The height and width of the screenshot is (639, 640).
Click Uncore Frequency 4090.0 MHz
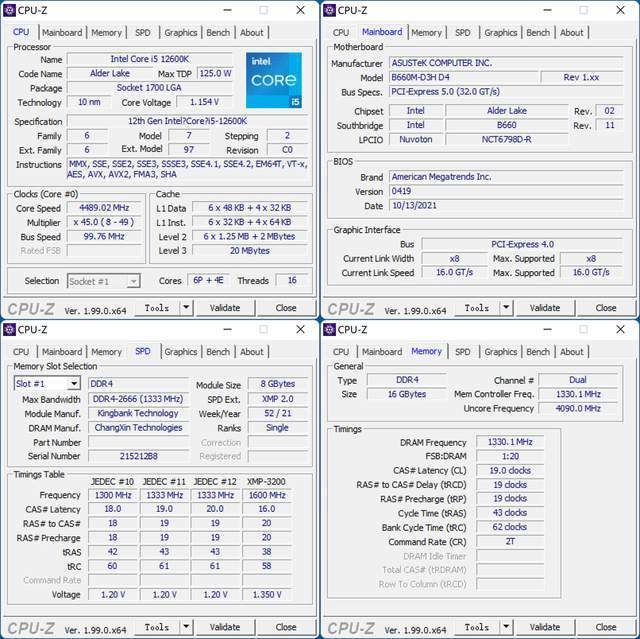[x=578, y=408]
